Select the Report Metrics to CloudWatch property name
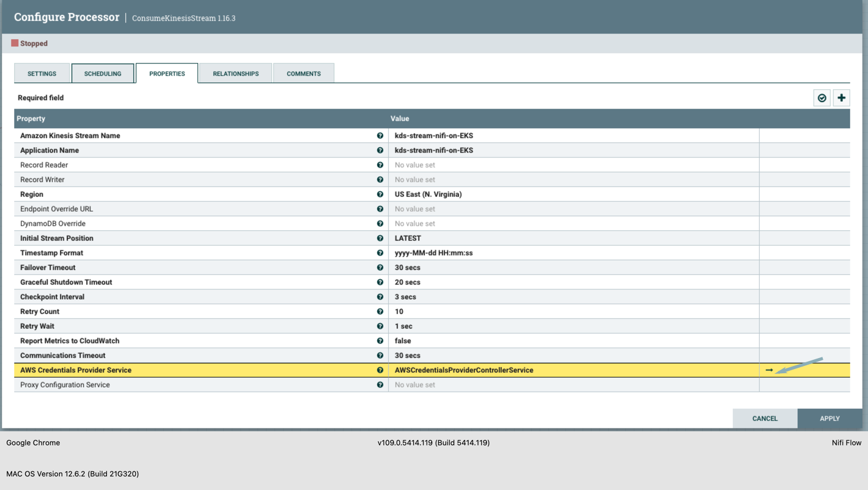Screen dimensions: 868x490 (x=70, y=341)
